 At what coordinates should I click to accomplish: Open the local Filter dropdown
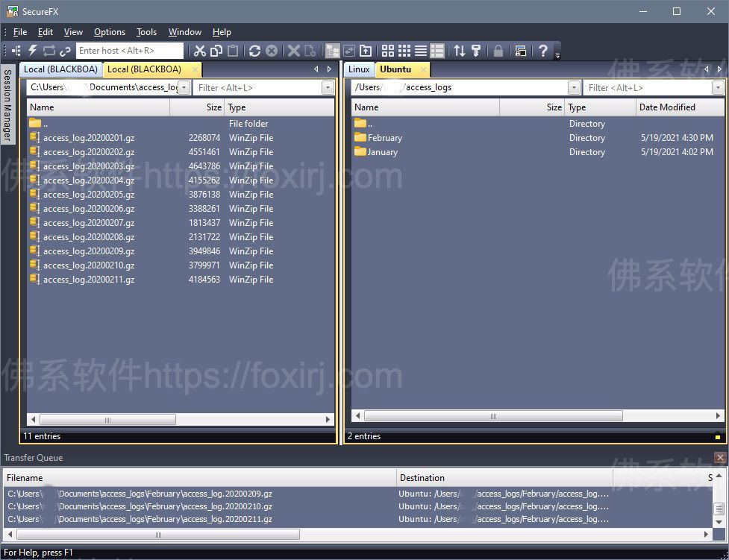328,87
